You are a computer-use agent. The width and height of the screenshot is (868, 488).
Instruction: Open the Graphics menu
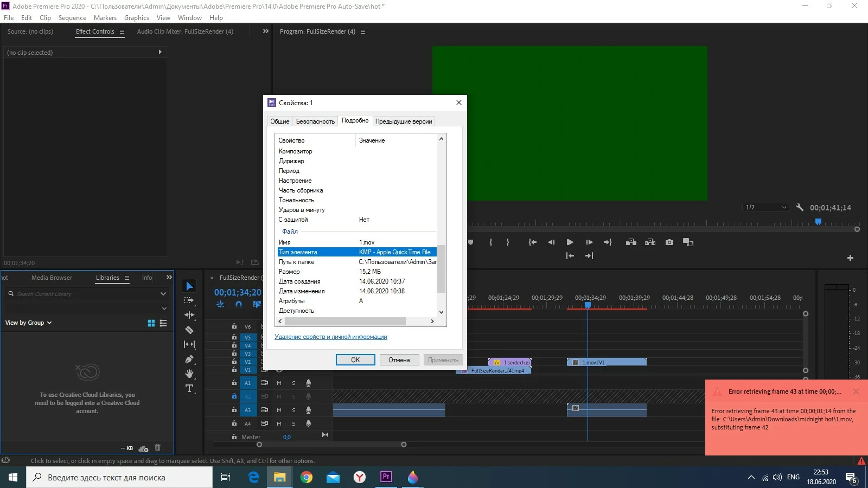[x=137, y=18]
